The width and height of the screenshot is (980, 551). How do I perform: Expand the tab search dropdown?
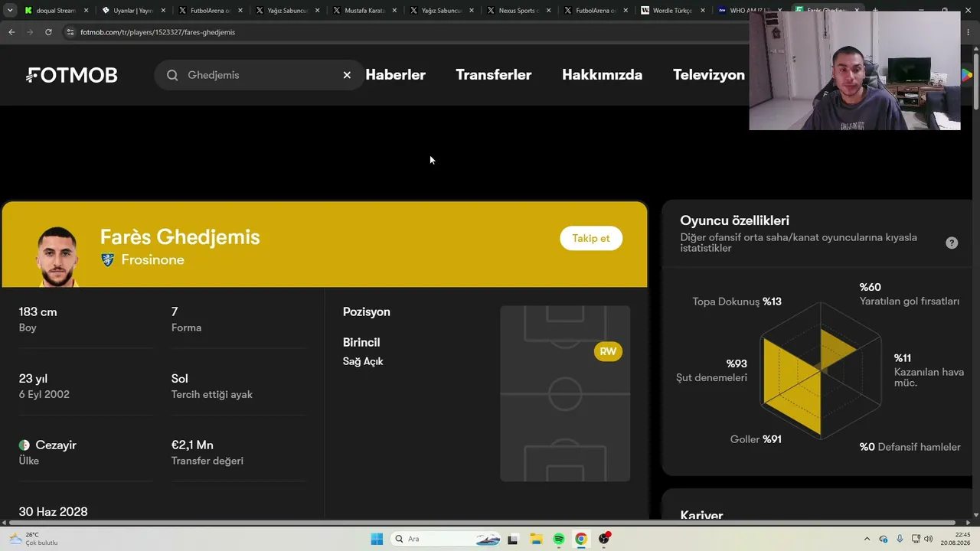[x=10, y=11]
